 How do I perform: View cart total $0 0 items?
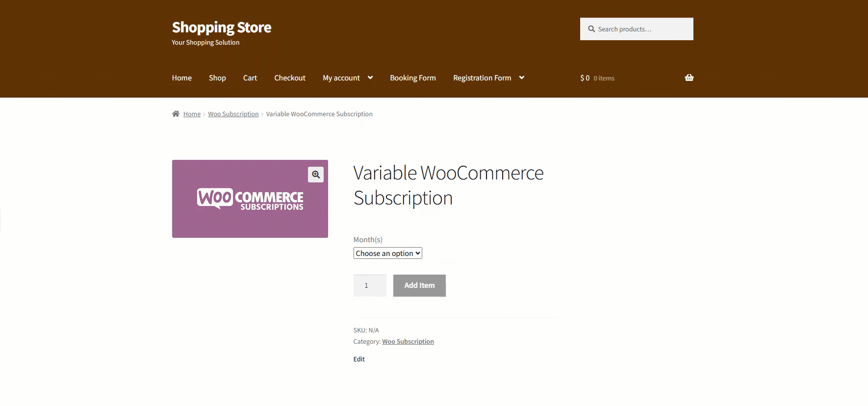597,78
